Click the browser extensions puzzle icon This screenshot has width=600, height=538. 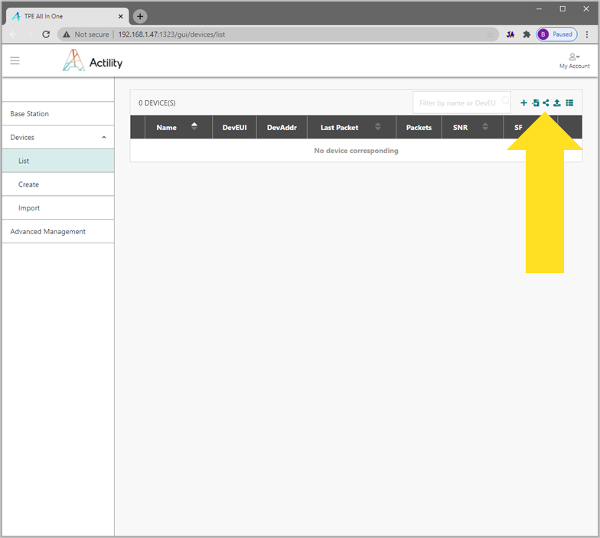pyautogui.click(x=527, y=34)
